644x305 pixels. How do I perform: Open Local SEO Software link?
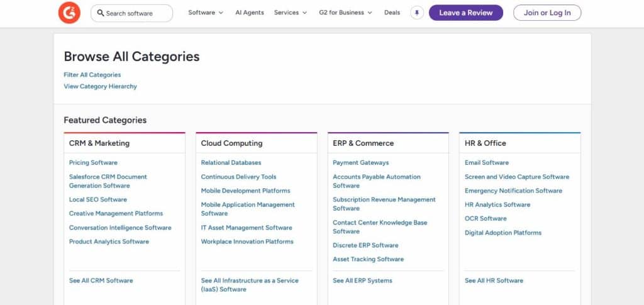coord(98,200)
